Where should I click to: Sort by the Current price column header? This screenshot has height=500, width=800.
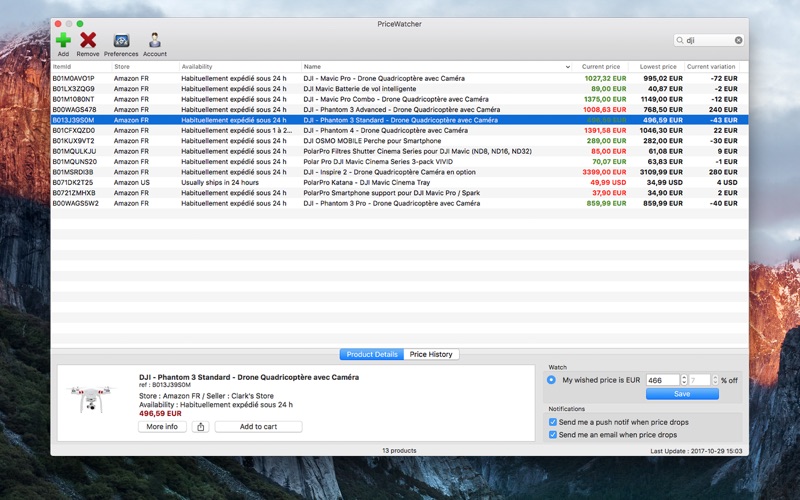(600, 67)
